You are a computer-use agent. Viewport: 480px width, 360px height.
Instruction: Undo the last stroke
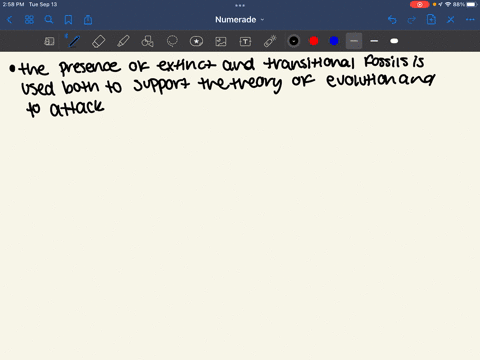pos(392,20)
